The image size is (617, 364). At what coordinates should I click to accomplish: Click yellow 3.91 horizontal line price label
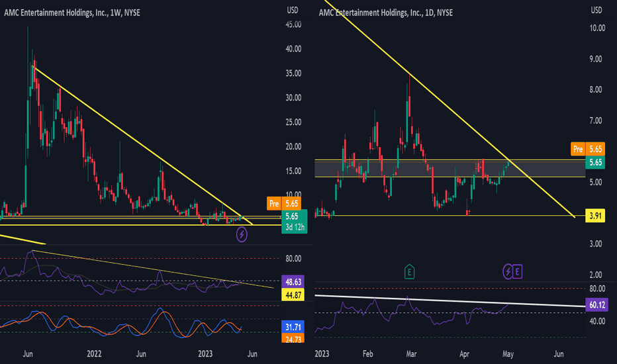(595, 216)
